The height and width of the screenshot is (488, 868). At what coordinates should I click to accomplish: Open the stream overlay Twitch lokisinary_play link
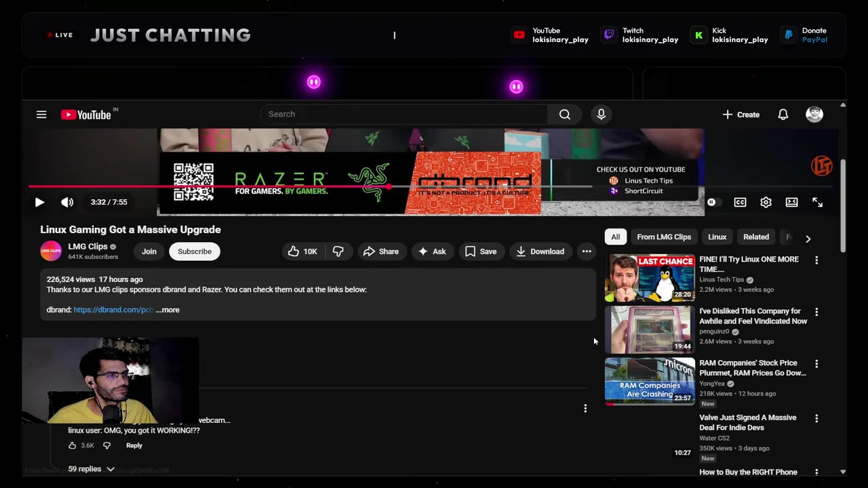pos(640,35)
